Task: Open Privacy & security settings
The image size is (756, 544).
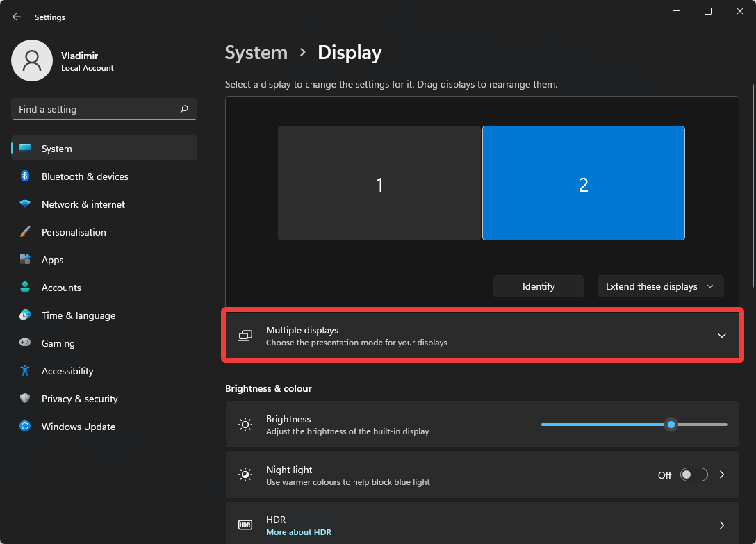Action: [104, 399]
